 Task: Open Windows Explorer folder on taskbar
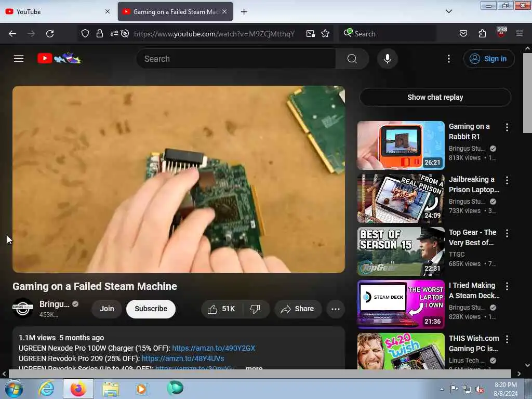click(111, 389)
